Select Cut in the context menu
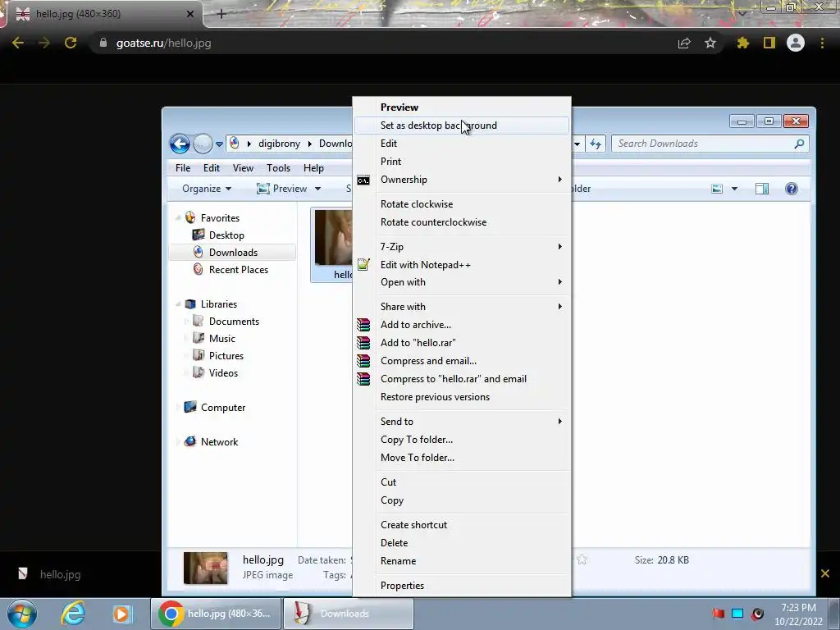840x630 pixels. click(461, 482)
